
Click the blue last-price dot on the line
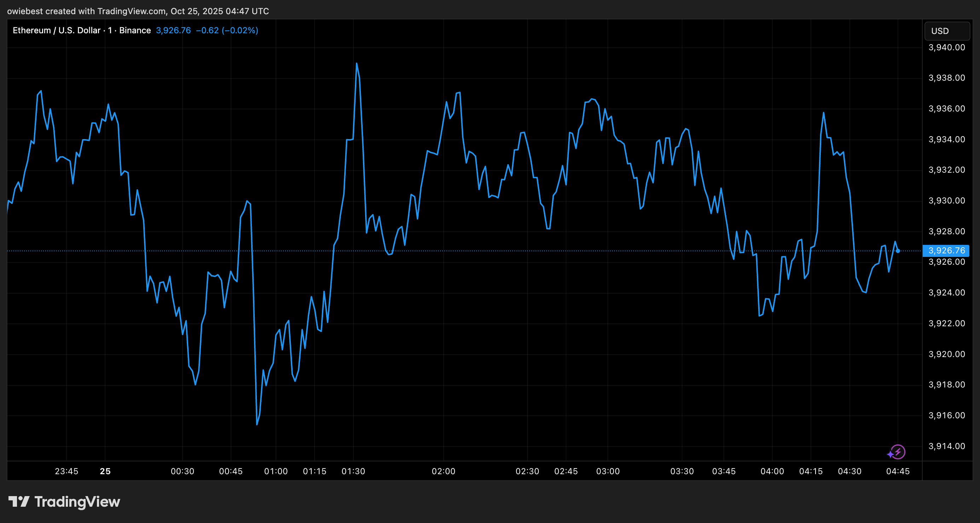point(898,251)
